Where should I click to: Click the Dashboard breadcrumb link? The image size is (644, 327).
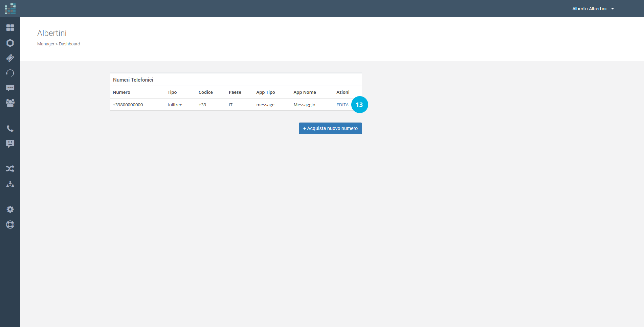coord(69,44)
